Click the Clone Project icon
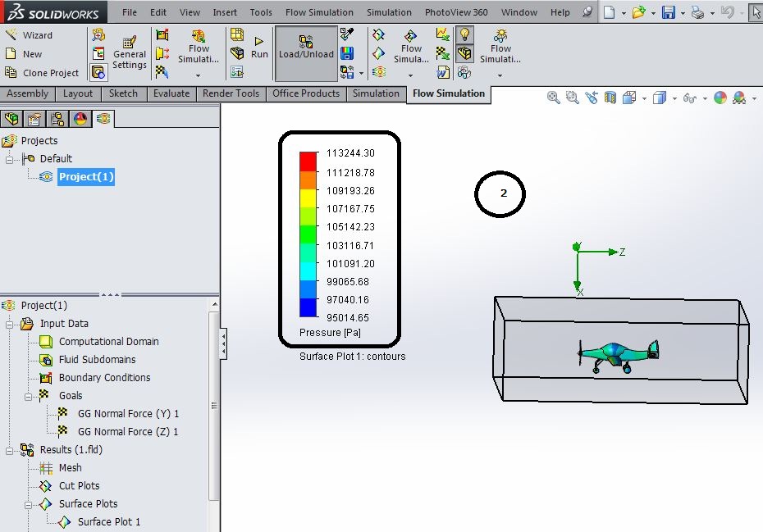This screenshot has height=532, width=763. click(x=11, y=72)
